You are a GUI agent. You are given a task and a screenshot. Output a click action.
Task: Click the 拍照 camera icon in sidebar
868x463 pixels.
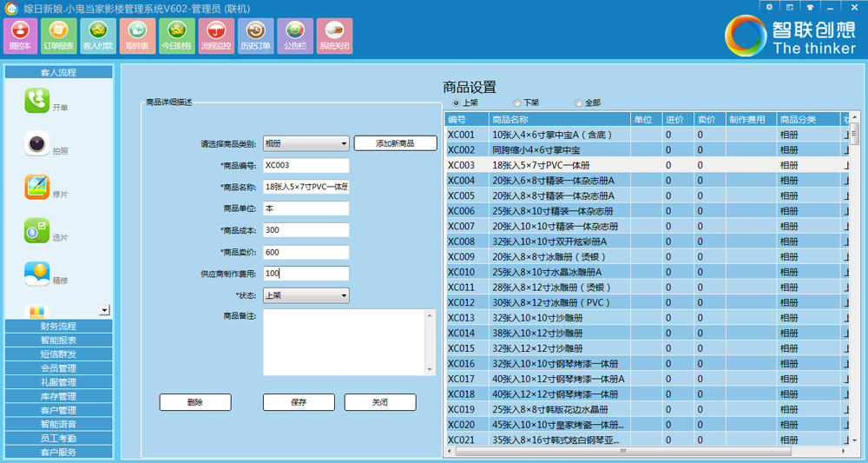click(37, 143)
